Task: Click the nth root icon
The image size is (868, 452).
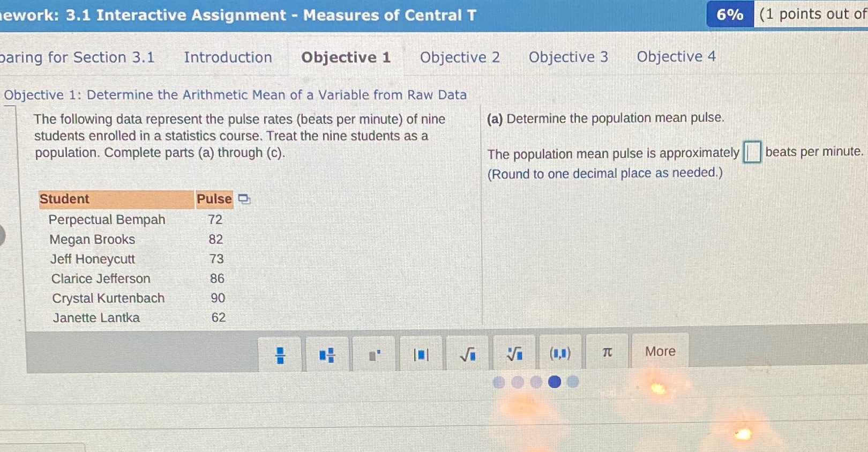Action: pos(513,353)
